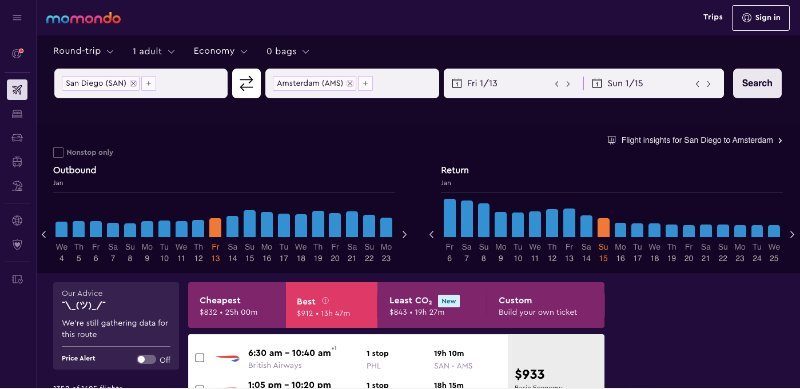Image resolution: width=800 pixels, height=389 pixels.
Task: Select the orange Fr 13 outbound bar
Action: [x=215, y=228]
